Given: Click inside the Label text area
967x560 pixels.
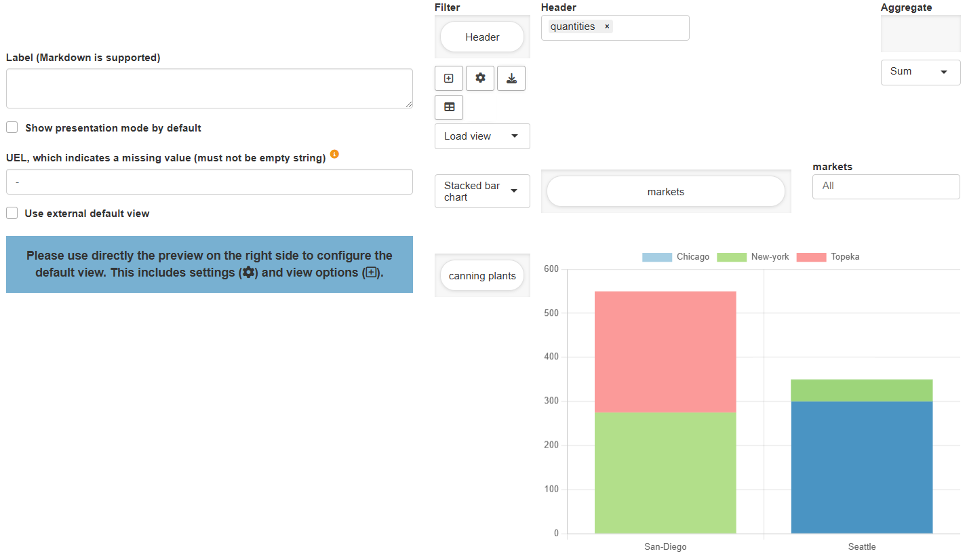Looking at the screenshot, I should click(x=210, y=88).
